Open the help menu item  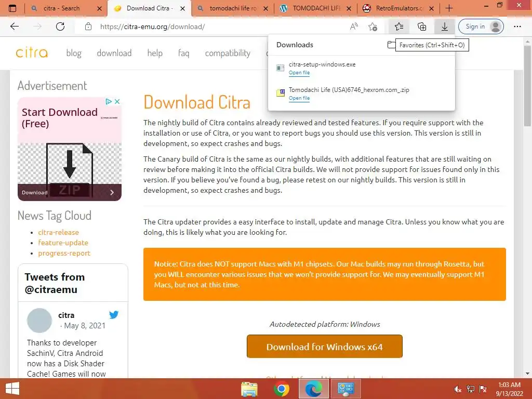[155, 53]
